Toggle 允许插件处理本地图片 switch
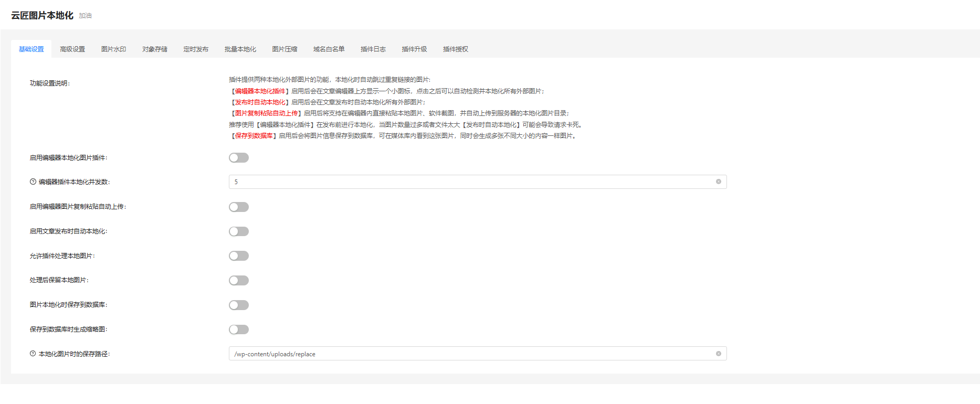This screenshot has width=980, height=404. tap(239, 256)
